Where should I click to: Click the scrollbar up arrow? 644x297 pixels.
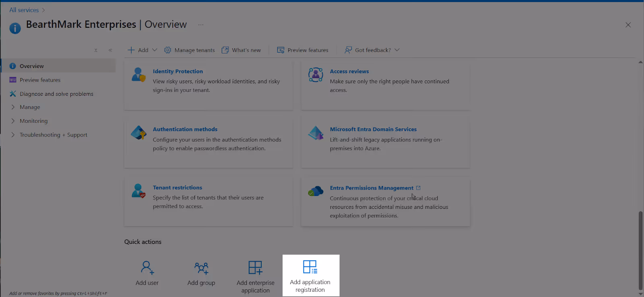coord(640,62)
